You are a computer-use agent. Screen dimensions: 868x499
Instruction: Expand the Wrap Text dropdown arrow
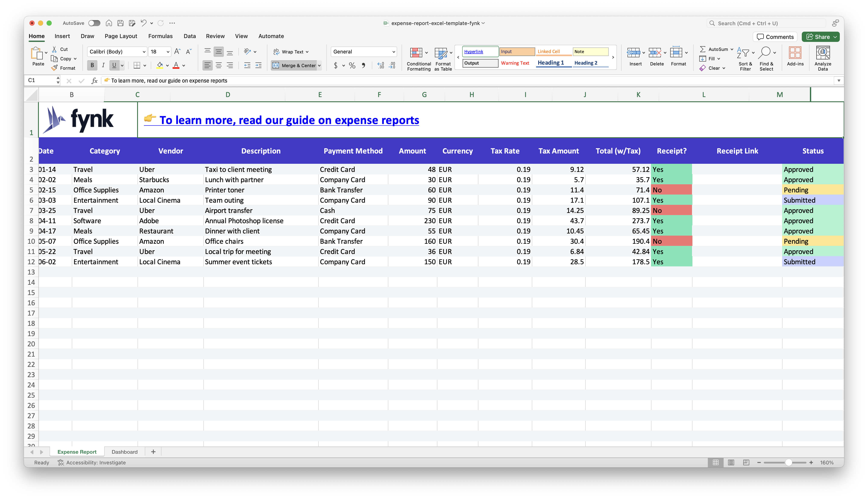(307, 52)
